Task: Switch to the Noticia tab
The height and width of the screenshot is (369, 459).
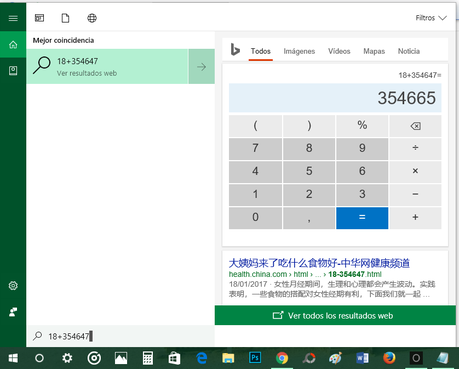Action: tap(409, 51)
